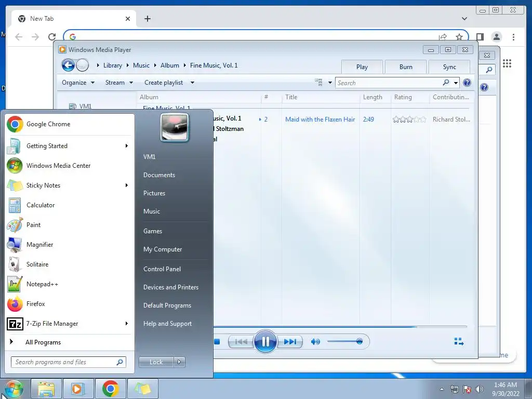
Task: Open search options dropdown in Media Player
Action: coord(456,83)
